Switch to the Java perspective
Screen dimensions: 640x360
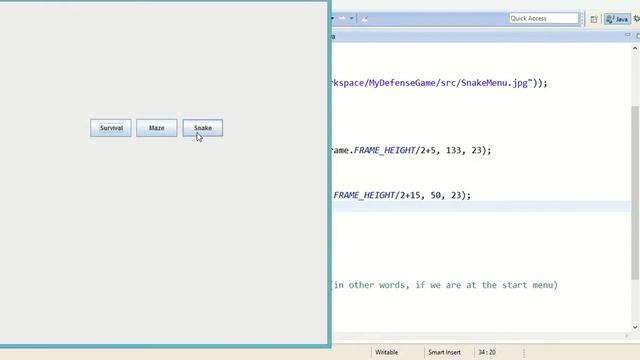(617, 19)
